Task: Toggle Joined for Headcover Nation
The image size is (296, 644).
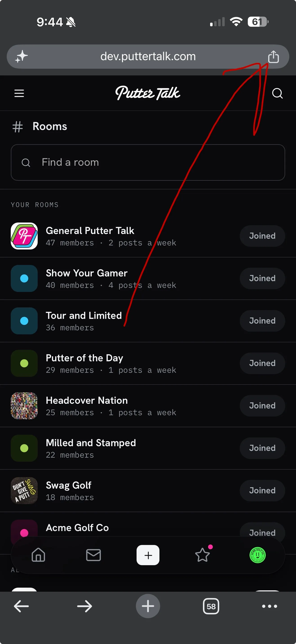Action: [262, 406]
